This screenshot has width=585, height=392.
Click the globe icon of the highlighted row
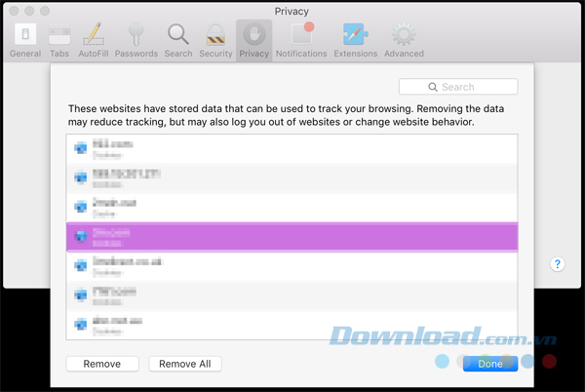pyautogui.click(x=81, y=236)
